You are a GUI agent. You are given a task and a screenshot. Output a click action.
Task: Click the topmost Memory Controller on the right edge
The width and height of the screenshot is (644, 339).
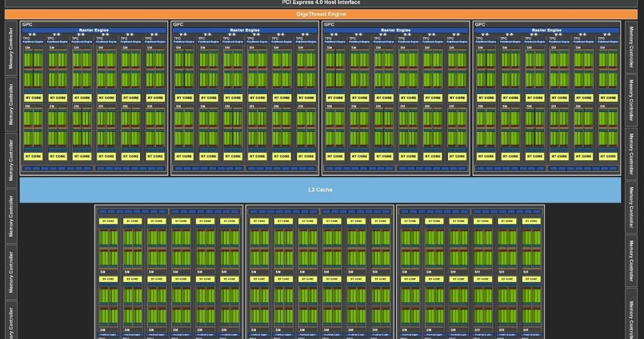tap(631, 47)
